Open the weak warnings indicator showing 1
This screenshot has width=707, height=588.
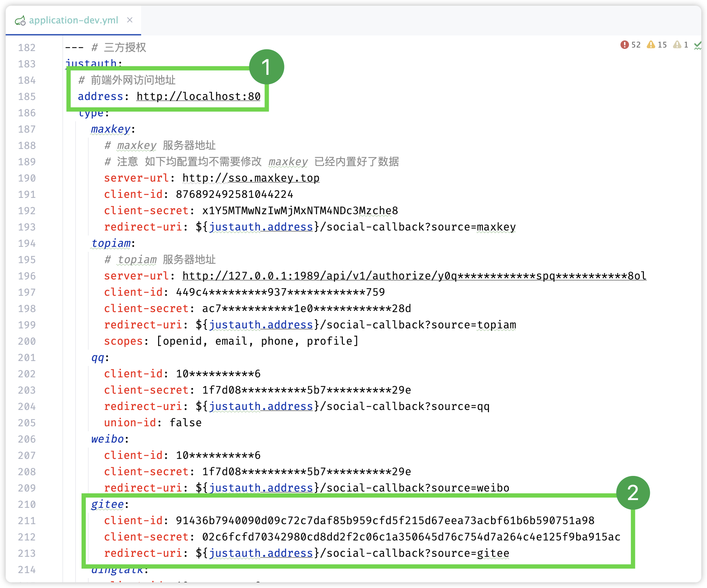[x=681, y=45]
